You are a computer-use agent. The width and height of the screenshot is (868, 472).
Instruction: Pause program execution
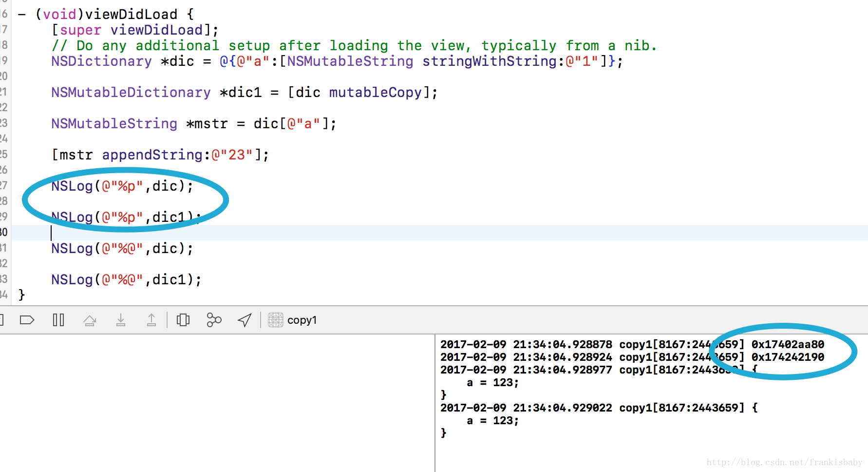[x=58, y=320]
